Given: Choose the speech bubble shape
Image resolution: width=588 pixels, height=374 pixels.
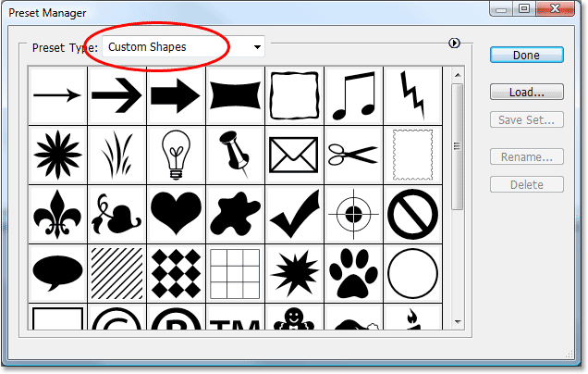Looking at the screenshot, I should (57, 272).
